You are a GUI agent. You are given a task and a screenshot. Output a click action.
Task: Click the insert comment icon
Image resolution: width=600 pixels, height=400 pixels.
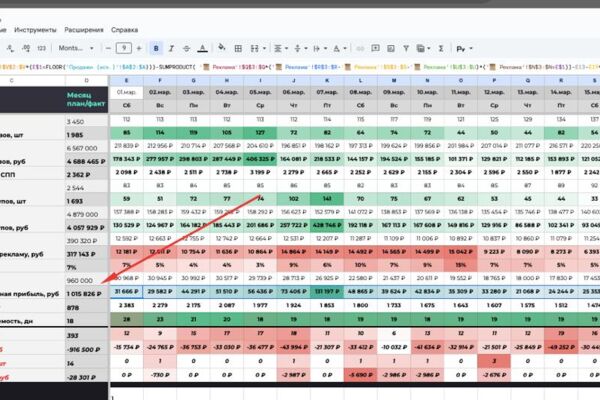tap(376, 48)
